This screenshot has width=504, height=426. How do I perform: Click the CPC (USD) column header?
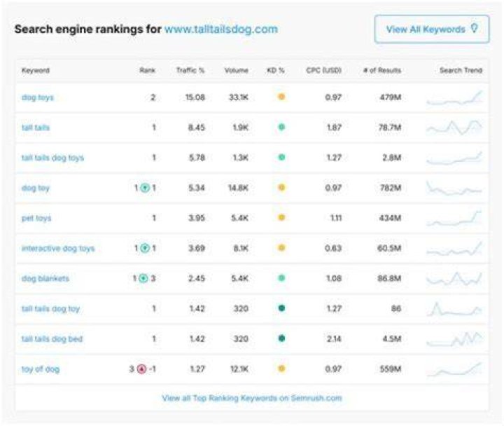[323, 70]
